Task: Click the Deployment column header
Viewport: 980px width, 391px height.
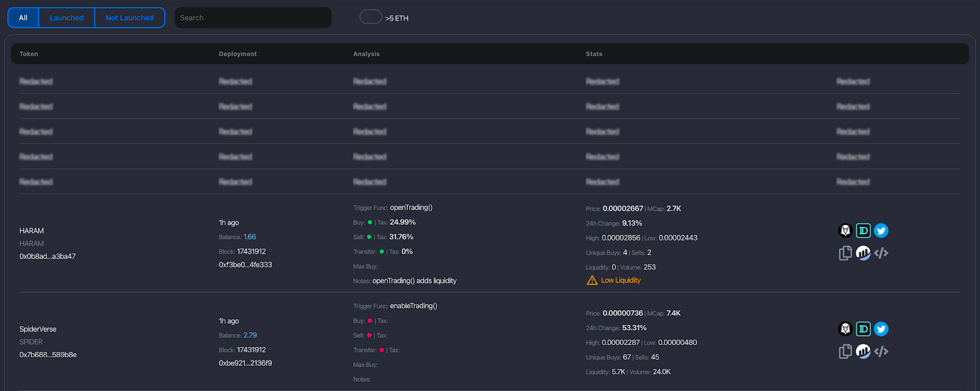Action: coord(238,54)
